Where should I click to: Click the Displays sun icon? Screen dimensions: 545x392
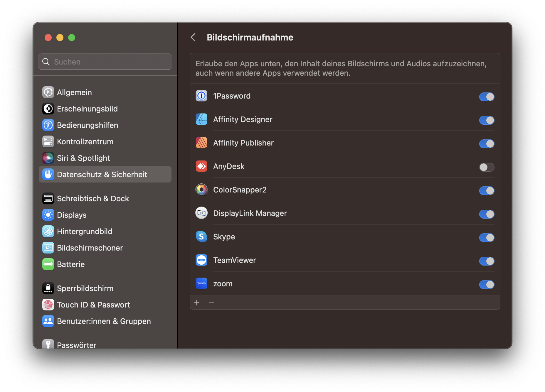[x=48, y=215]
